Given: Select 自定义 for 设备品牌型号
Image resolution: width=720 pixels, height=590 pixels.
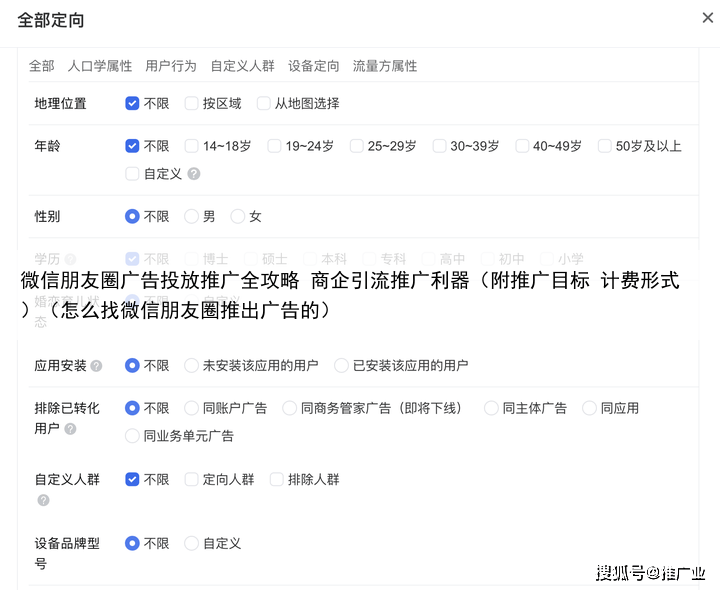Looking at the screenshot, I should point(192,544).
